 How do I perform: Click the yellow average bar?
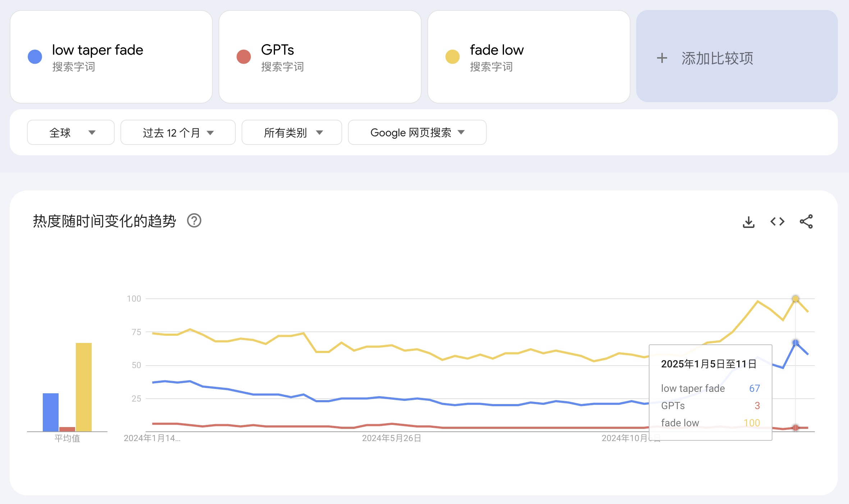coord(84,387)
